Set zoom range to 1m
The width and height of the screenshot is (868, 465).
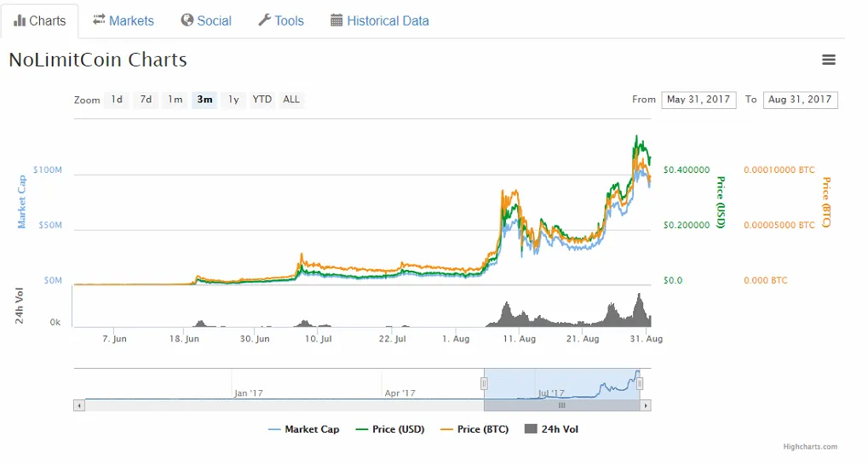point(175,100)
